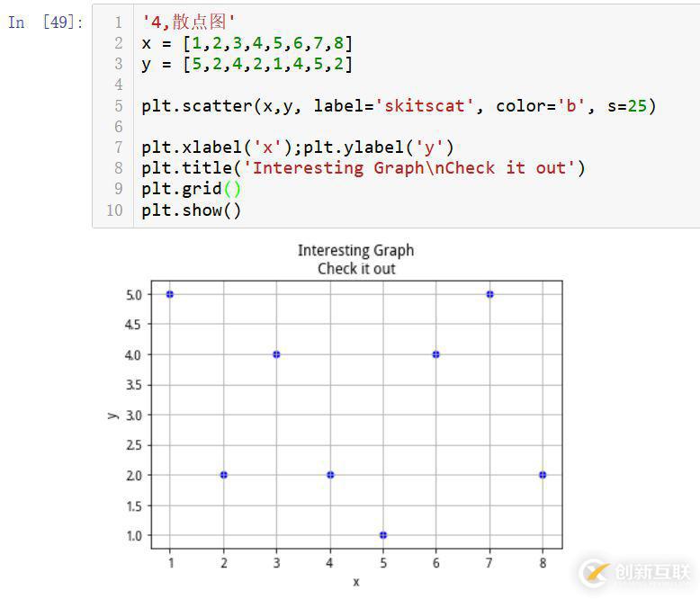Click y-axis tick label 1.5
This screenshot has height=599, width=700.
pyautogui.click(x=134, y=506)
